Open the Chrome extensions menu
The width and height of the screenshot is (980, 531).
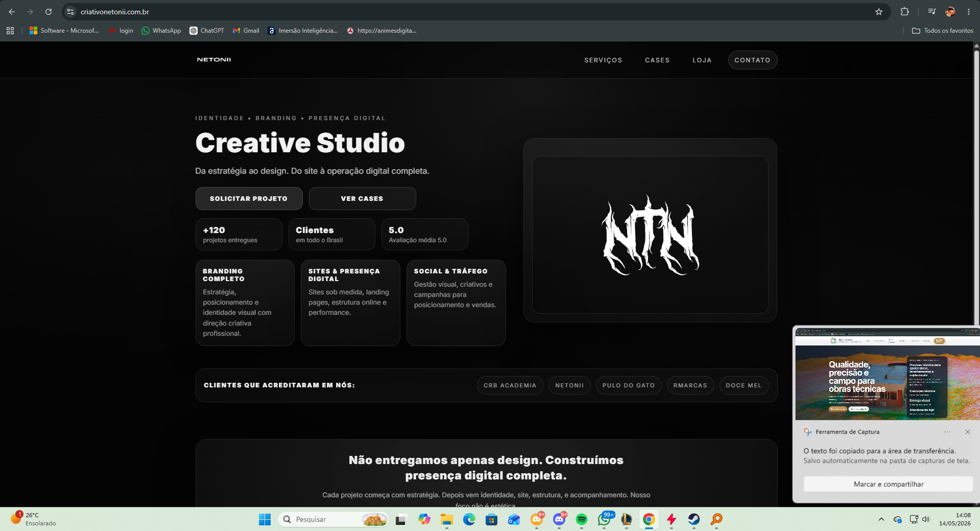point(904,12)
